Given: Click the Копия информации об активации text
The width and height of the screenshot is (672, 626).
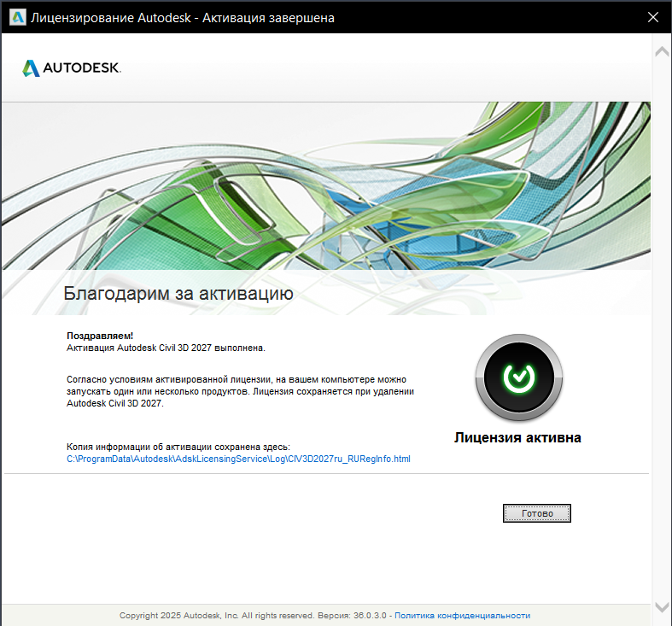Looking at the screenshot, I should click(x=178, y=447).
